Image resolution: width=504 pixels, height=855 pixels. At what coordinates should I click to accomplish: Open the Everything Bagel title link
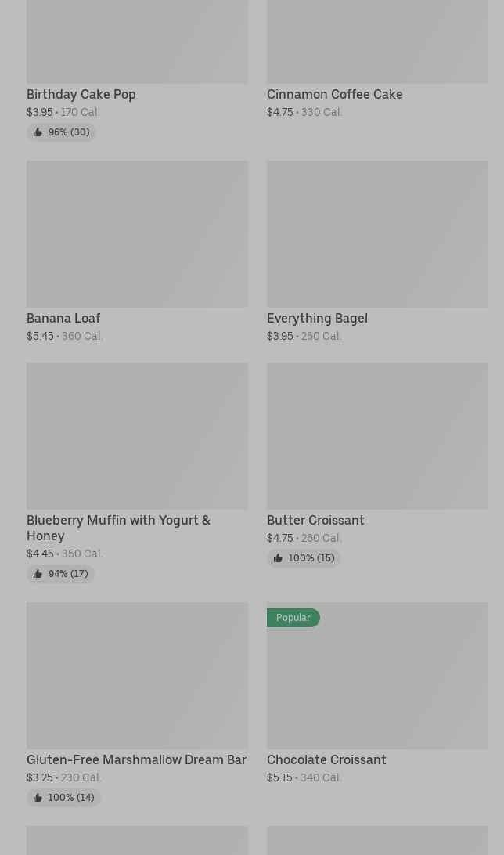tap(317, 318)
